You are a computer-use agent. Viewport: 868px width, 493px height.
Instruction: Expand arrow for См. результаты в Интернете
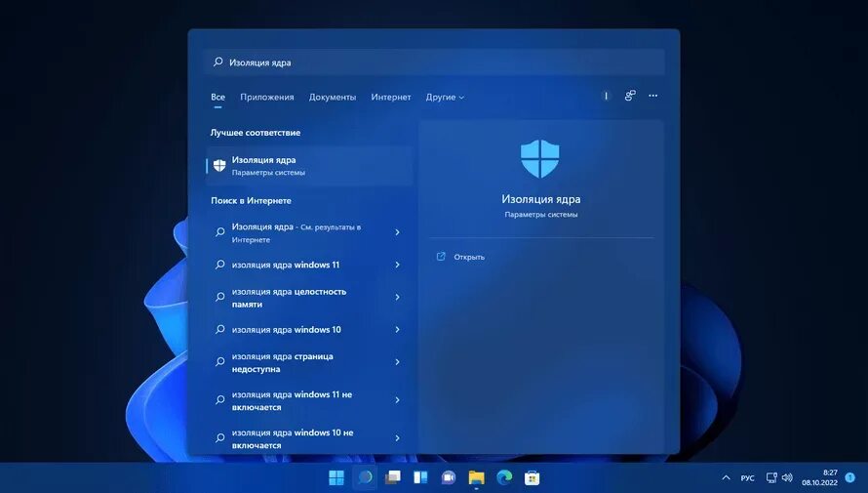[398, 232]
